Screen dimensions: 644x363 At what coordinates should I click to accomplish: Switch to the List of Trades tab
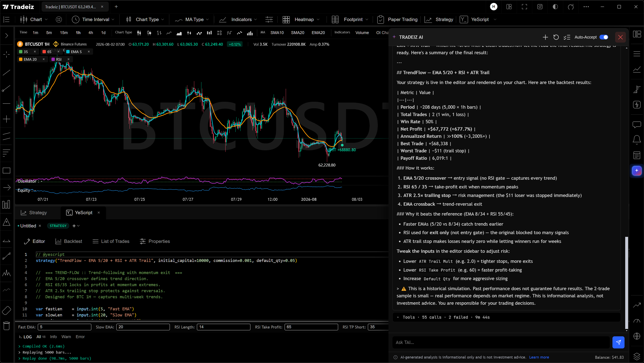coord(111,241)
